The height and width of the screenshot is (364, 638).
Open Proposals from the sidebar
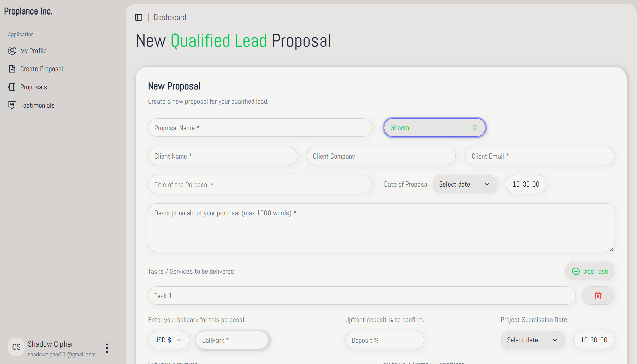point(33,87)
